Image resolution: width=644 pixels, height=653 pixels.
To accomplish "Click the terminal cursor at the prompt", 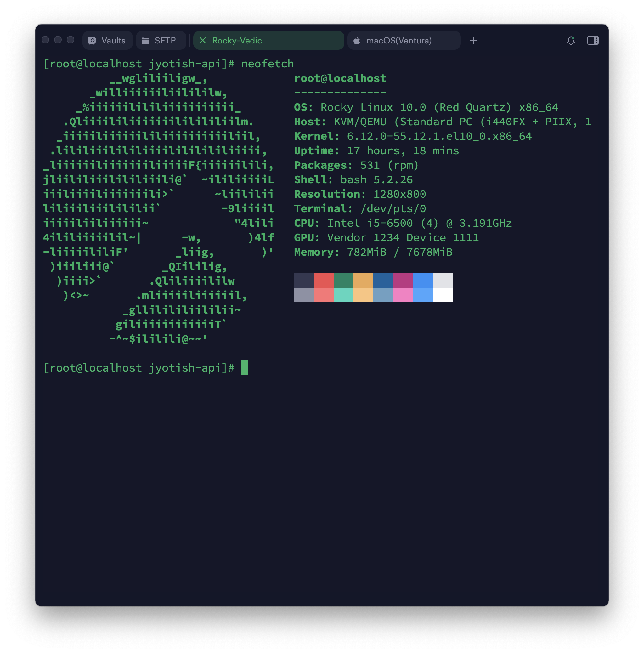I will pos(244,368).
